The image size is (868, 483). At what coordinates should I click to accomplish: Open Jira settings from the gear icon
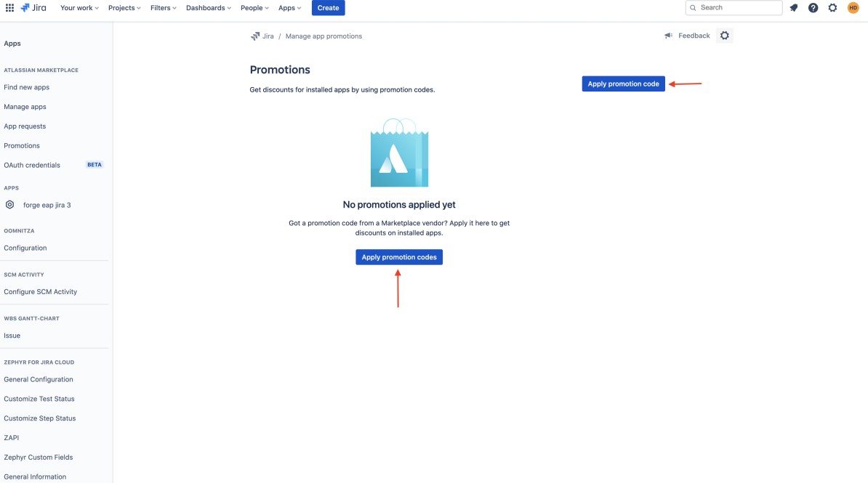[x=831, y=8]
